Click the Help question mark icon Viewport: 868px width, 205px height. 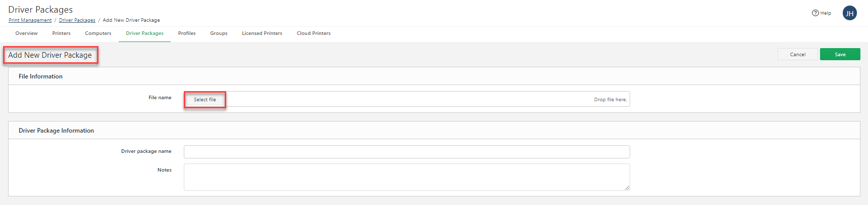click(815, 13)
